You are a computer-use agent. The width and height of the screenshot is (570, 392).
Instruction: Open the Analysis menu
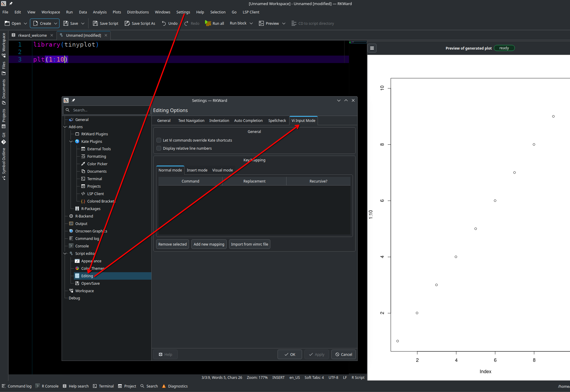point(100,12)
